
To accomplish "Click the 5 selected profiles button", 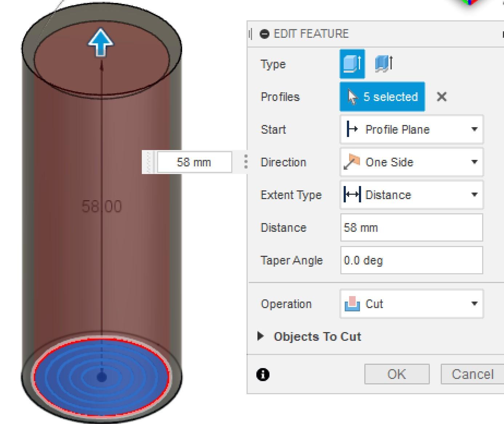I will [382, 97].
